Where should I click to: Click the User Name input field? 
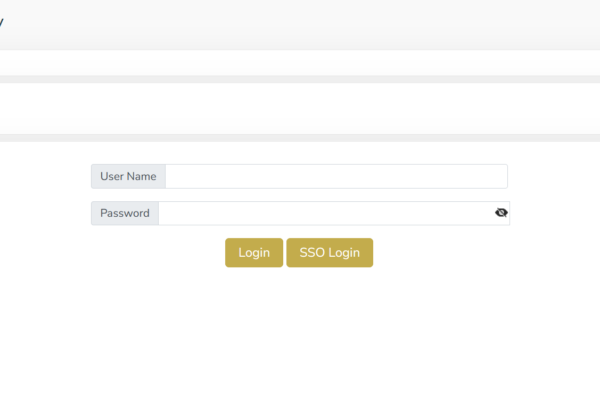(336, 176)
